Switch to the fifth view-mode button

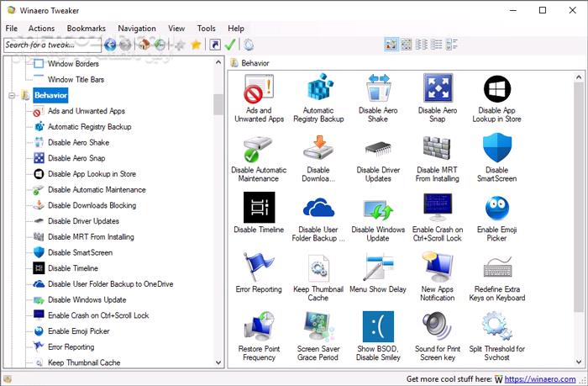(452, 45)
